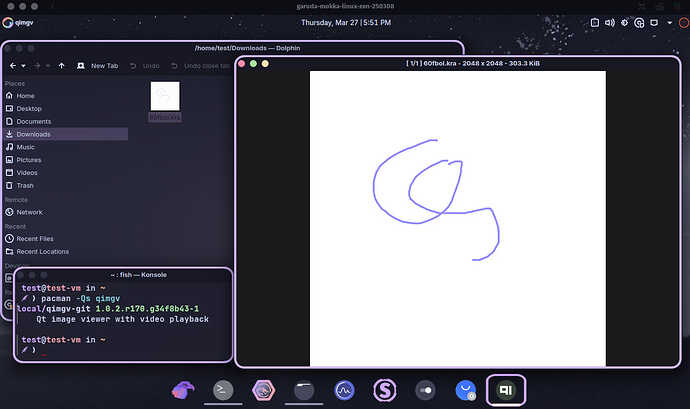This screenshot has height=409, width=690.
Task: Open Dolphin forward history dropdown arrow
Action: click(48, 66)
